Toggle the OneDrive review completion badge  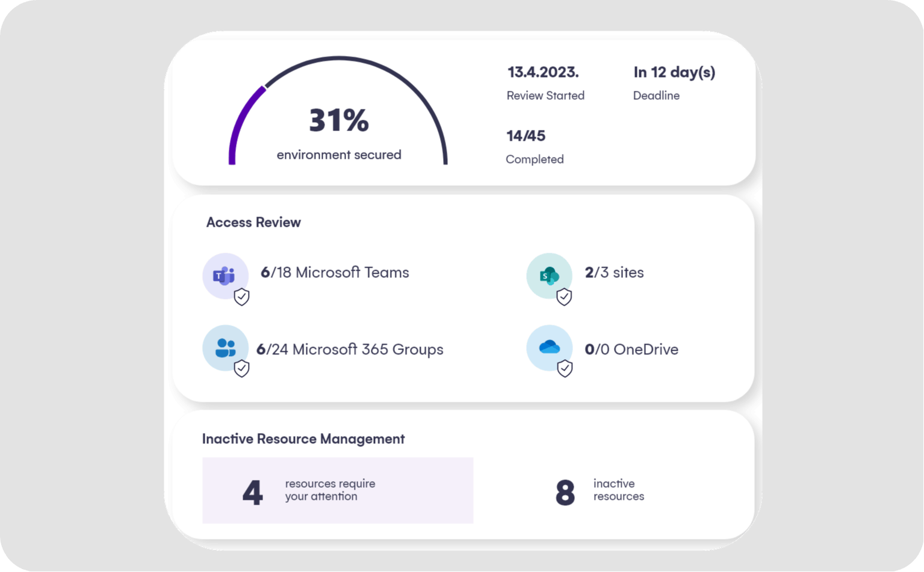pos(565,369)
